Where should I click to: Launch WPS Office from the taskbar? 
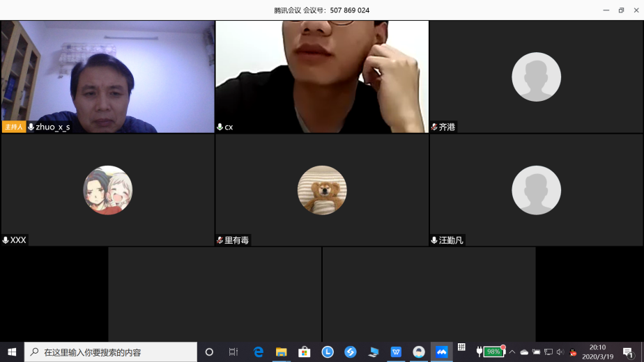pyautogui.click(x=396, y=352)
